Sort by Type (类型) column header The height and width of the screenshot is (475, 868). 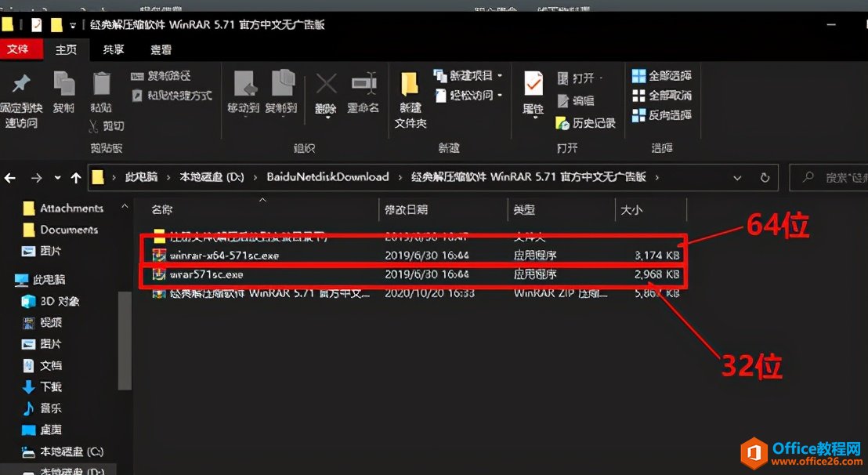tap(523, 210)
